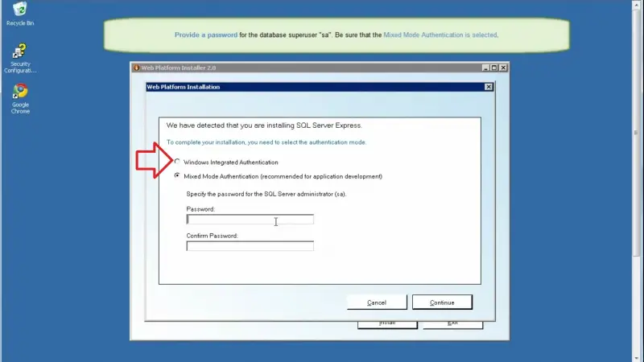Continue with the SQL Server installation

pyautogui.click(x=442, y=302)
